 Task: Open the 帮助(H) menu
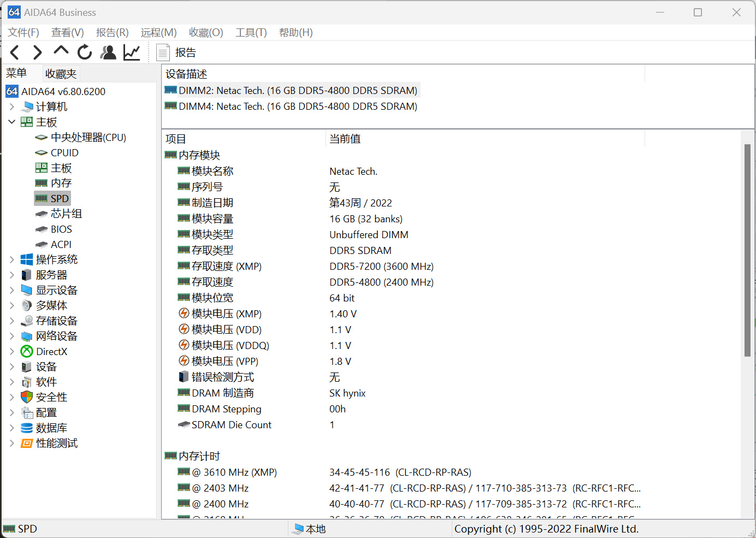tap(296, 33)
